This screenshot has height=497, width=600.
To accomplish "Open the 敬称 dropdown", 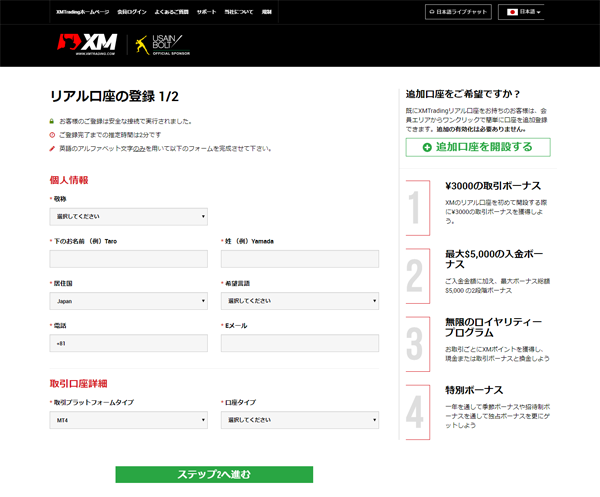I will point(128,216).
